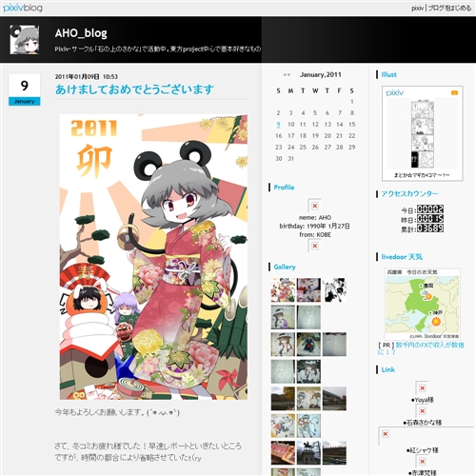Screen dimensions: 476x476
Task: Click broken image icon below from: KOBE
Action: 314,246
